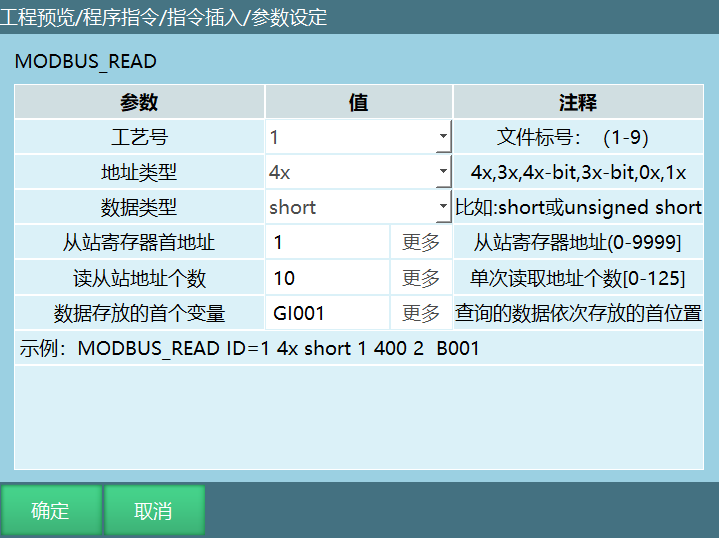Screen dimensions: 719x538
Task: Confirm settings with the 确定 button
Action: pyautogui.click(x=51, y=511)
